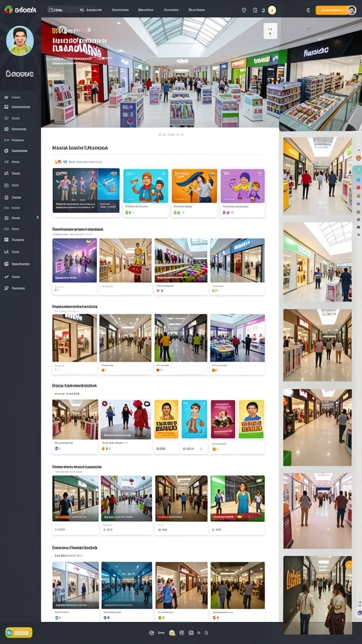This screenshot has width=362, height=644.
Task: Click the yellow circular icon beside the bell
Action: [x=271, y=10]
